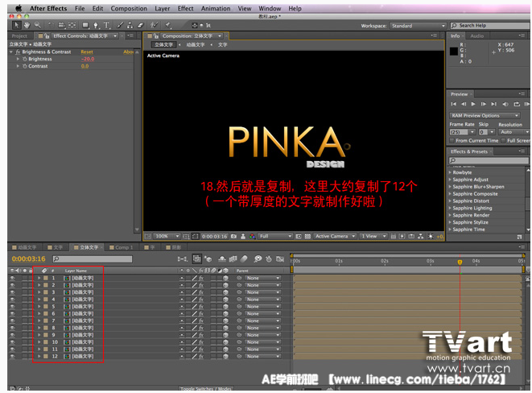This screenshot has height=393, width=532.
Task: Open the Effect menu
Action: [x=185, y=9]
